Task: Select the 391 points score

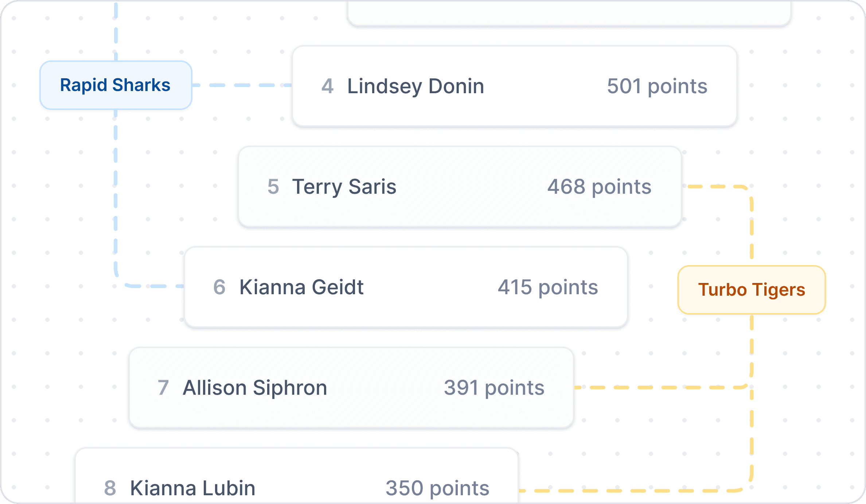Action: [x=494, y=388]
